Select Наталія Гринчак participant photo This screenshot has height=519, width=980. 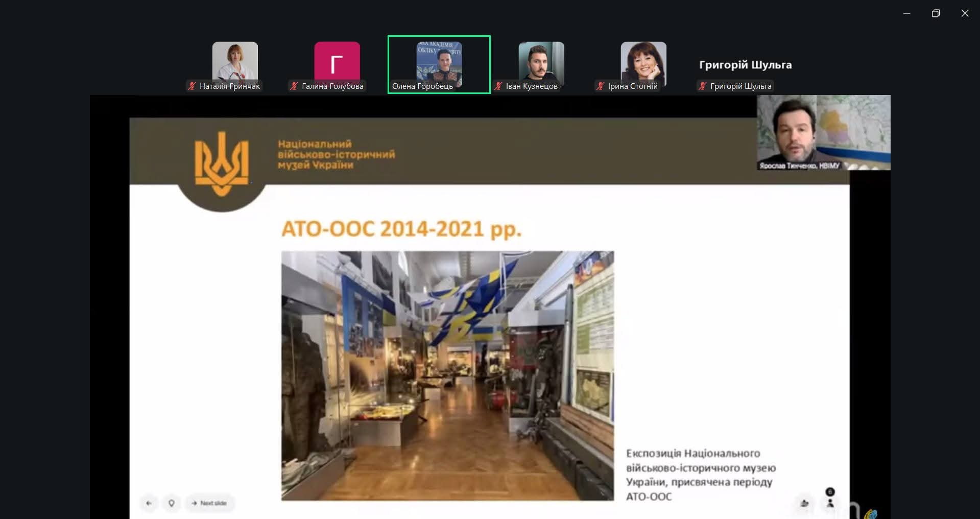pos(235,60)
